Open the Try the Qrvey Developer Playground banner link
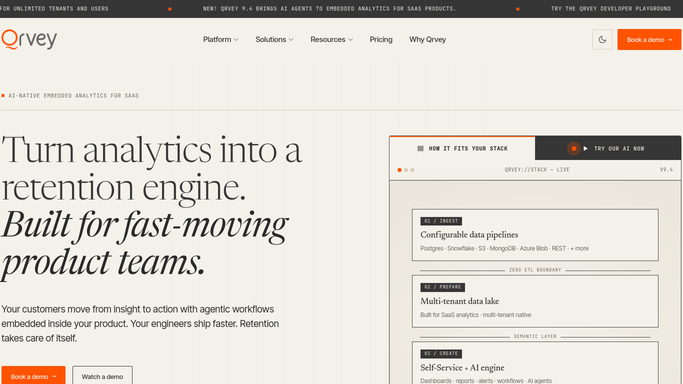 coord(611,9)
